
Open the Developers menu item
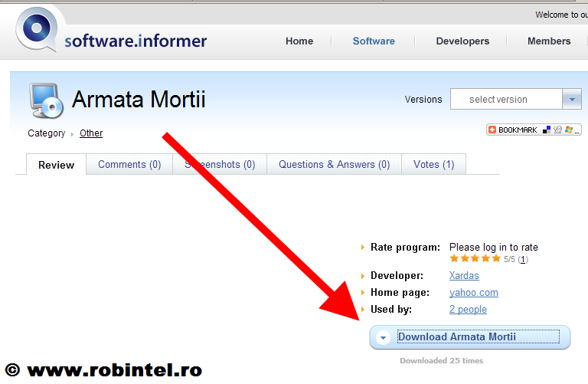click(462, 41)
